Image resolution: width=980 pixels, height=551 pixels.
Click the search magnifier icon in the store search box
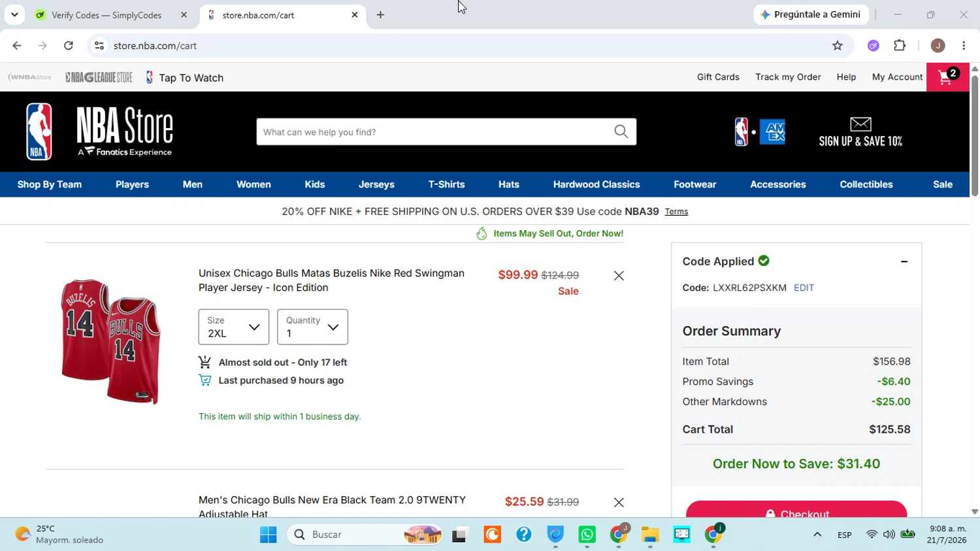point(621,132)
